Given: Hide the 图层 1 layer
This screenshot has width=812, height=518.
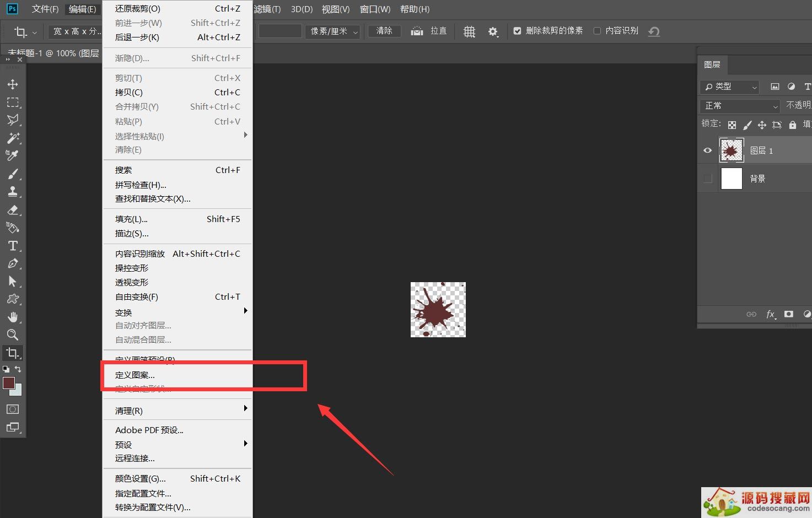Looking at the screenshot, I should [708, 150].
